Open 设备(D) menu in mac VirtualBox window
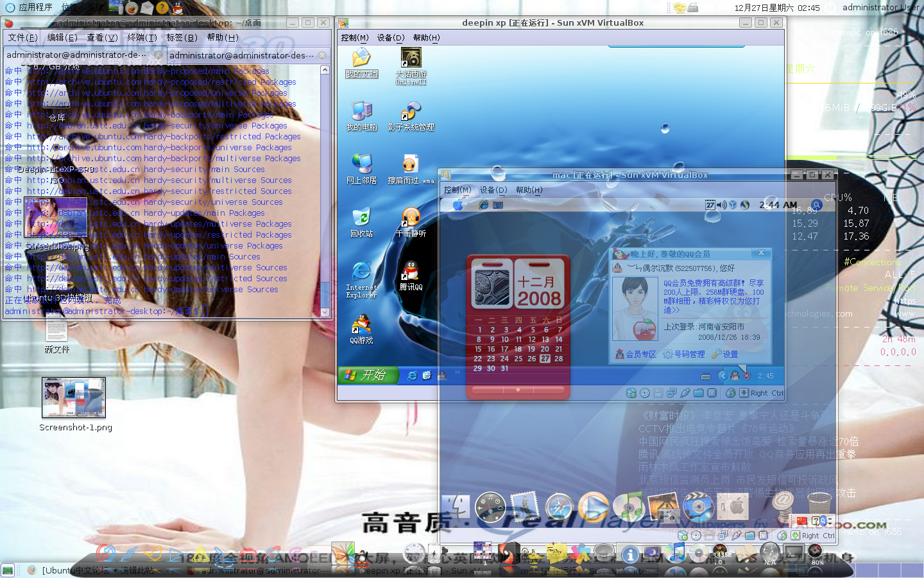This screenshot has height=578, width=924. [x=493, y=190]
